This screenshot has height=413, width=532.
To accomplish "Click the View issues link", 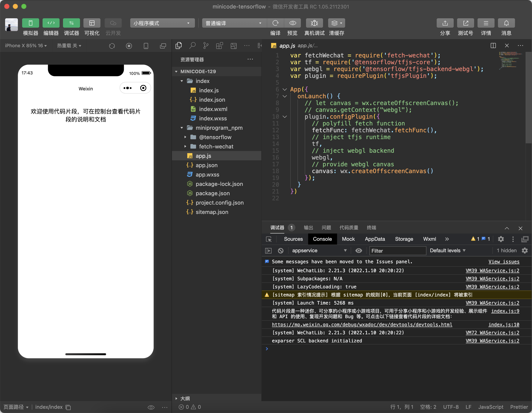I will 504,262.
